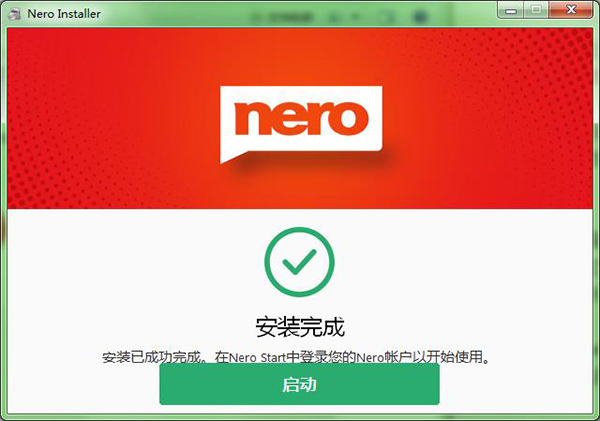
Task: Click the words Nero Start in description
Action: (x=257, y=357)
